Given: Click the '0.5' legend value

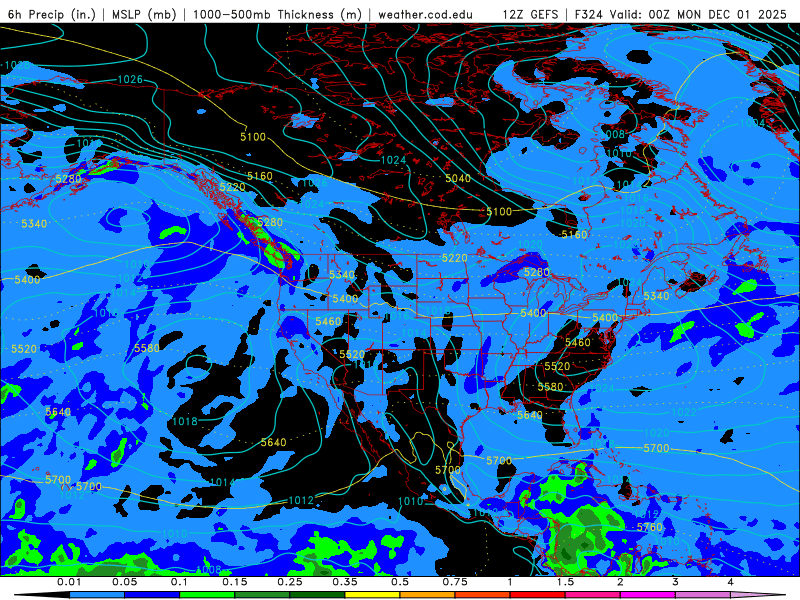Looking at the screenshot, I should point(400,582).
